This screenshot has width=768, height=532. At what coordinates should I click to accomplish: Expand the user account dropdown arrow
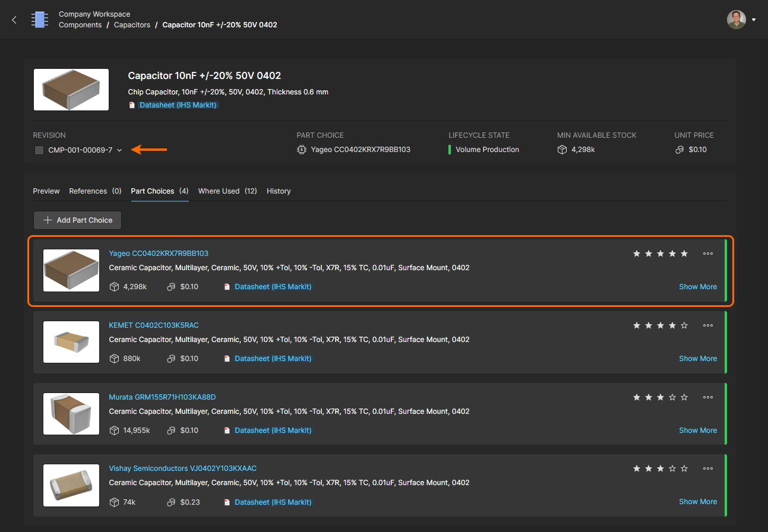(754, 20)
